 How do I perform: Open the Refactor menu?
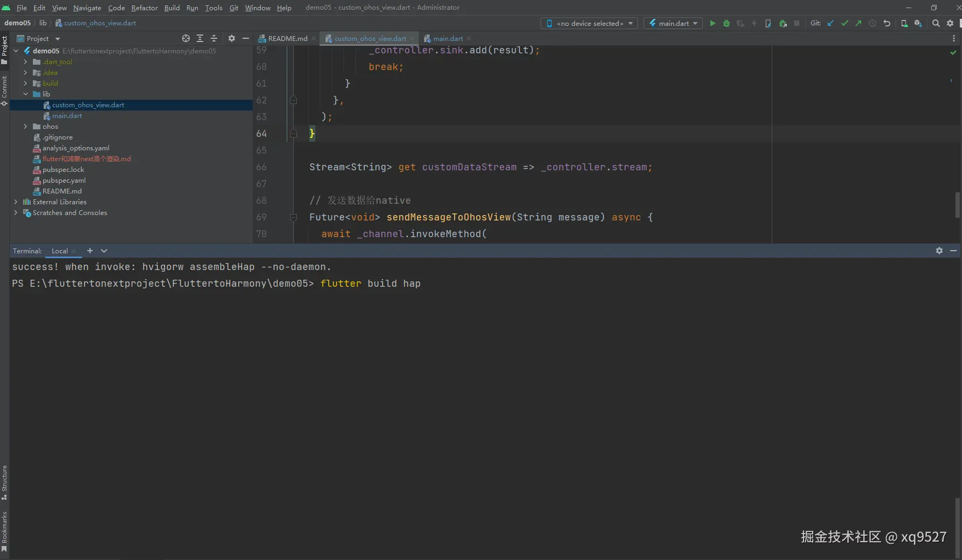[x=144, y=8]
